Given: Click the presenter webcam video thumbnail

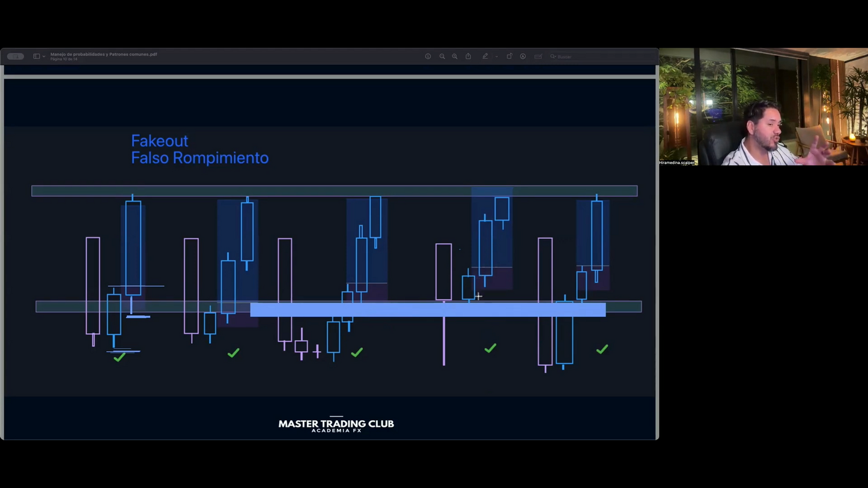Looking at the screenshot, I should (763, 107).
